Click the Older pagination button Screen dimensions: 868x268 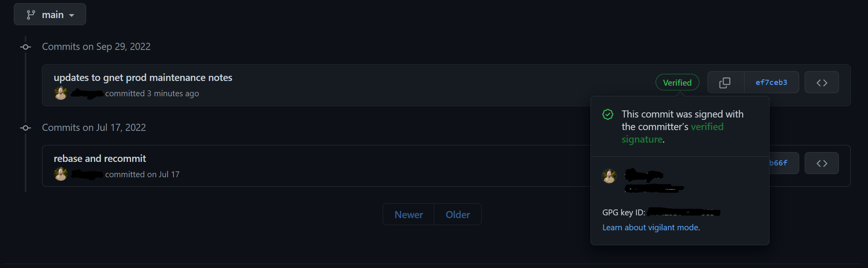pos(457,214)
